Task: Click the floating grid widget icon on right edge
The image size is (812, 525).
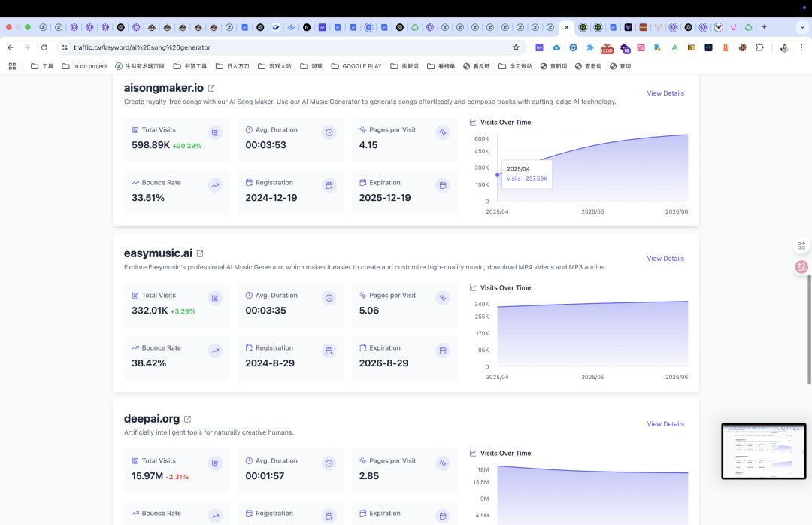Action: [801, 245]
